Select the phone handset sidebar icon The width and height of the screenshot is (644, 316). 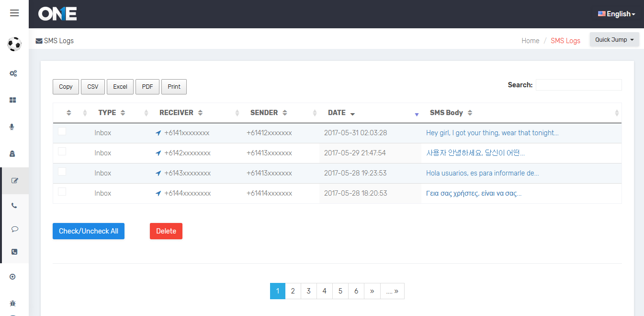tap(14, 206)
